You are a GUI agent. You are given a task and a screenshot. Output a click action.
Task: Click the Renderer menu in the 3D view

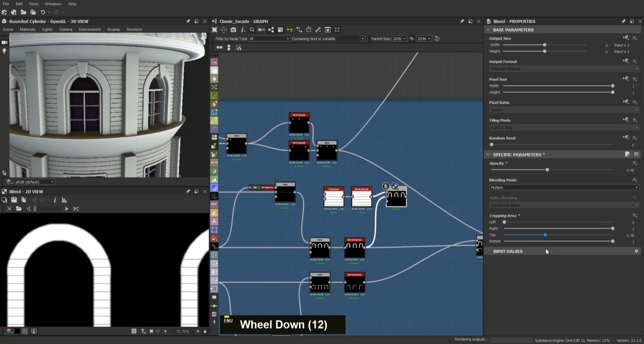coord(134,29)
